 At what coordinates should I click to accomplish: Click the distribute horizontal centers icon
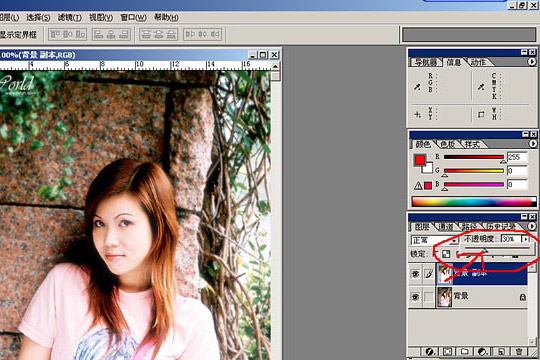click(202, 34)
